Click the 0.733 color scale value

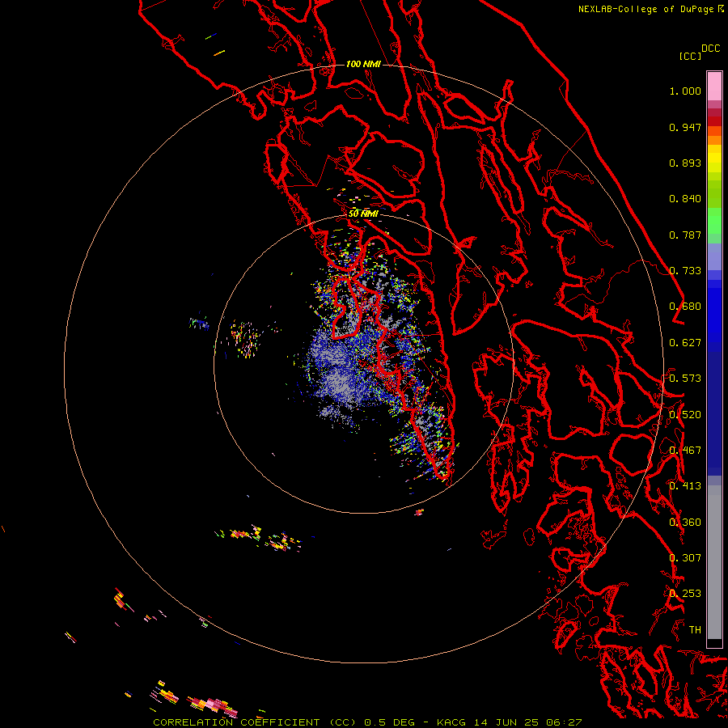point(685,271)
